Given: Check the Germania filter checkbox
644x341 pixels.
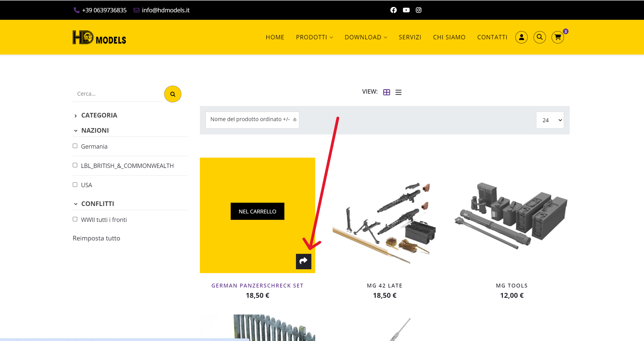Looking at the screenshot, I should (x=75, y=146).
